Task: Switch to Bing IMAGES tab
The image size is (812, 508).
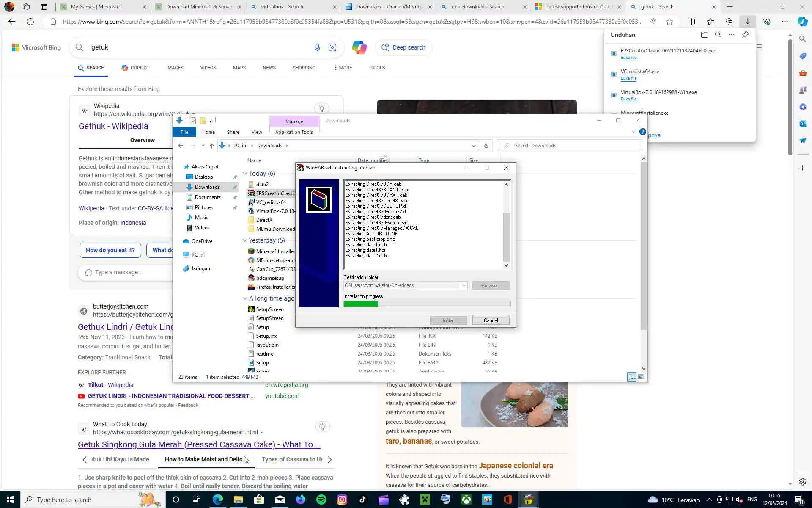Action: pyautogui.click(x=175, y=68)
